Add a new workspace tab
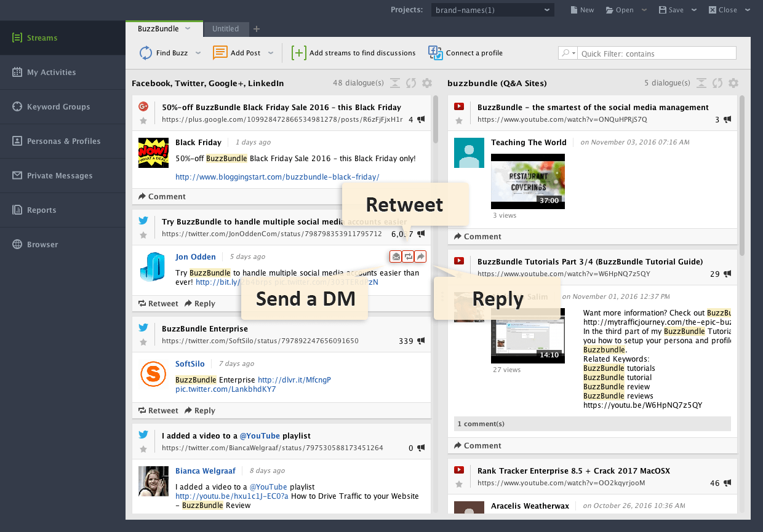 [x=257, y=29]
